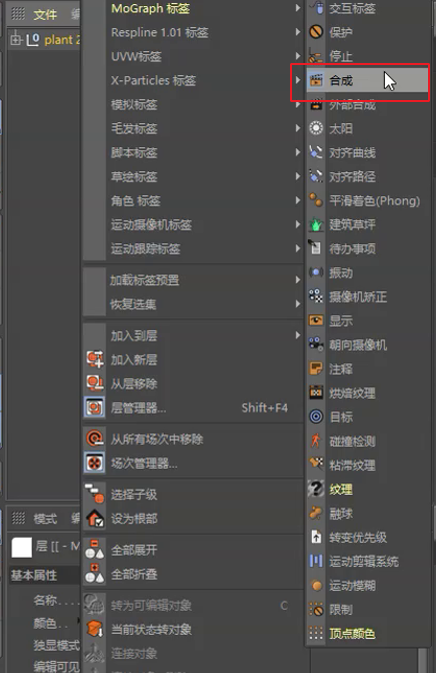Screen dimensions: 436x673
Task: Click the 保护 (Protection) tag icon
Action: point(316,32)
